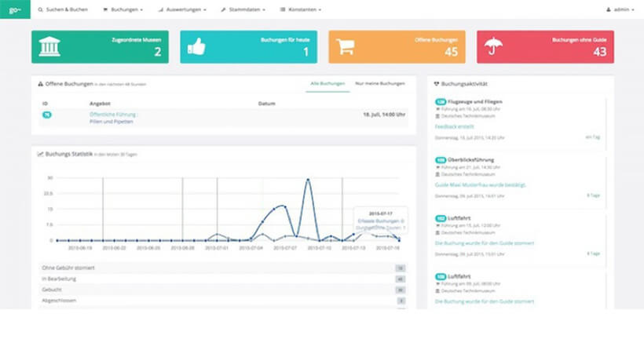Click the museum building icon in the green tile
The height and width of the screenshot is (361, 644).
[x=49, y=47]
